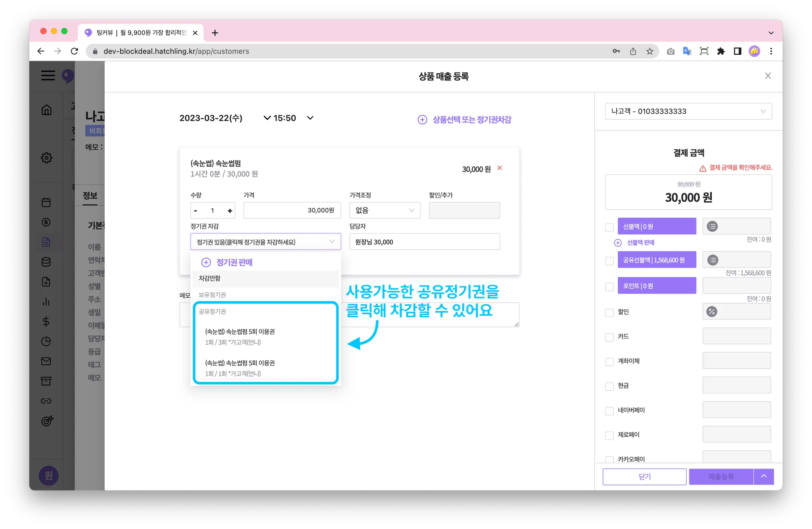Click the calendar icon in sidebar
The image size is (812, 529).
tap(46, 202)
